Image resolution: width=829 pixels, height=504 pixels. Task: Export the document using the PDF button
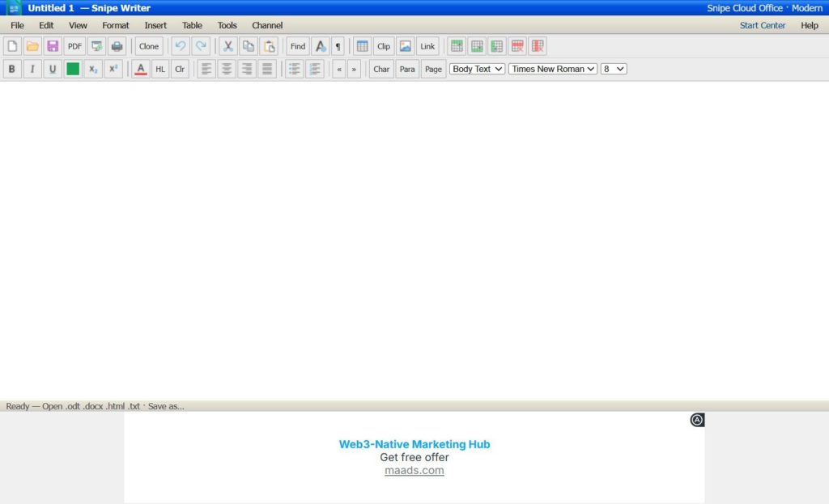74,46
